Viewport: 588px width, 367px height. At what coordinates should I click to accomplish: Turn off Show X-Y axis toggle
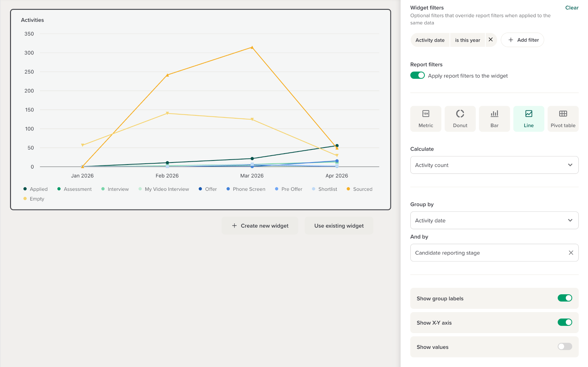point(564,322)
